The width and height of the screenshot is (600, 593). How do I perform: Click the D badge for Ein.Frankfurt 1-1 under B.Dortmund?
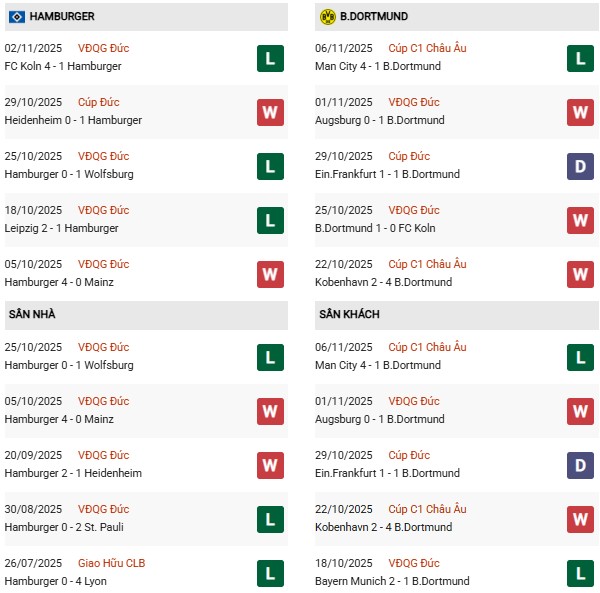tap(580, 166)
